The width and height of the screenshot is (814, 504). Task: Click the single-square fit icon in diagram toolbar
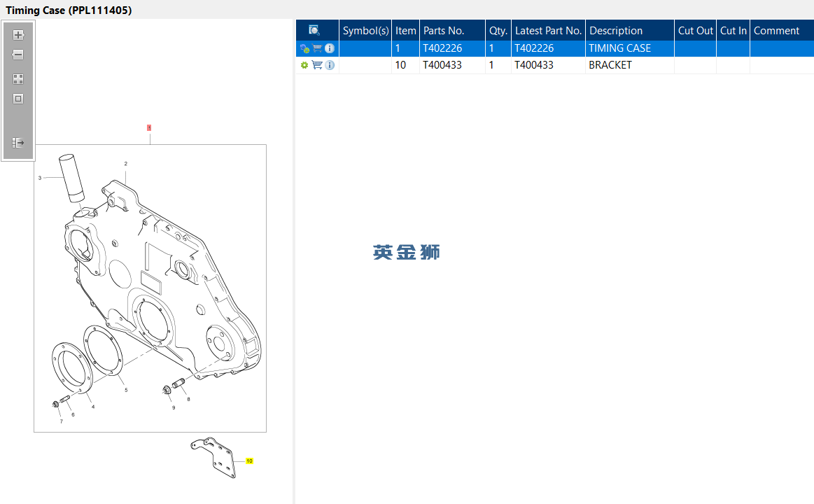pyautogui.click(x=18, y=99)
